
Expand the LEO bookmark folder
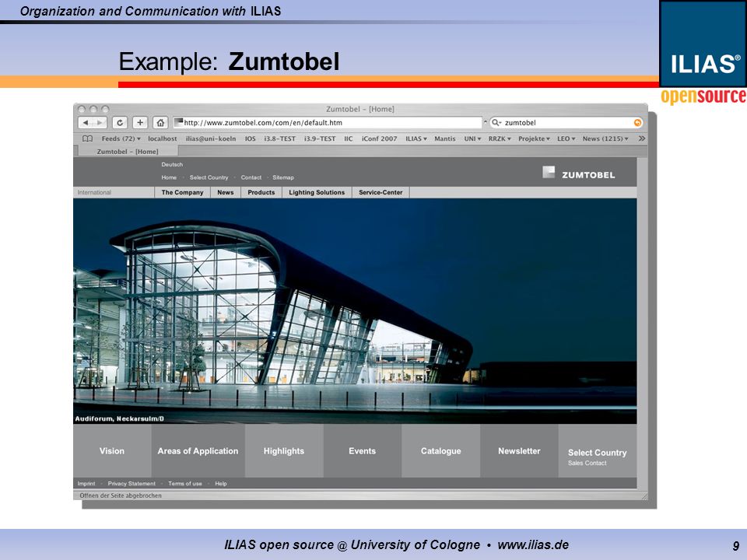566,138
